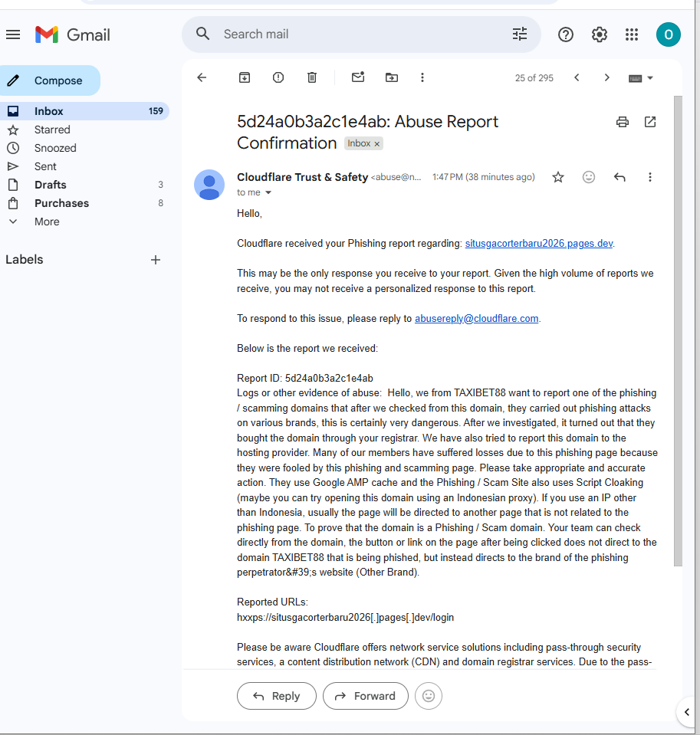Open toolbar More options menu

click(422, 78)
